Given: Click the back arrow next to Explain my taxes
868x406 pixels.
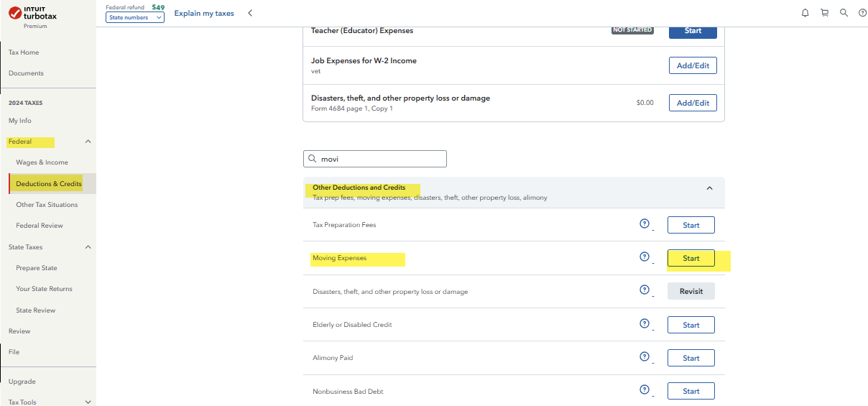Looking at the screenshot, I should [250, 13].
